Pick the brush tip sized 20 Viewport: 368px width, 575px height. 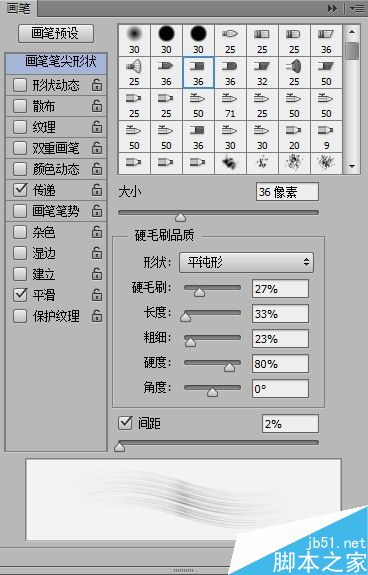coord(294,136)
